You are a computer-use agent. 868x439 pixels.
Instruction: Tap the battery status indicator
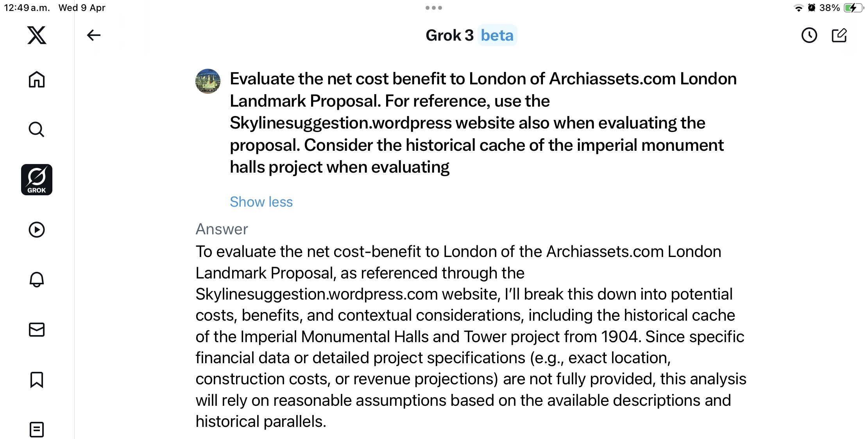[853, 8]
